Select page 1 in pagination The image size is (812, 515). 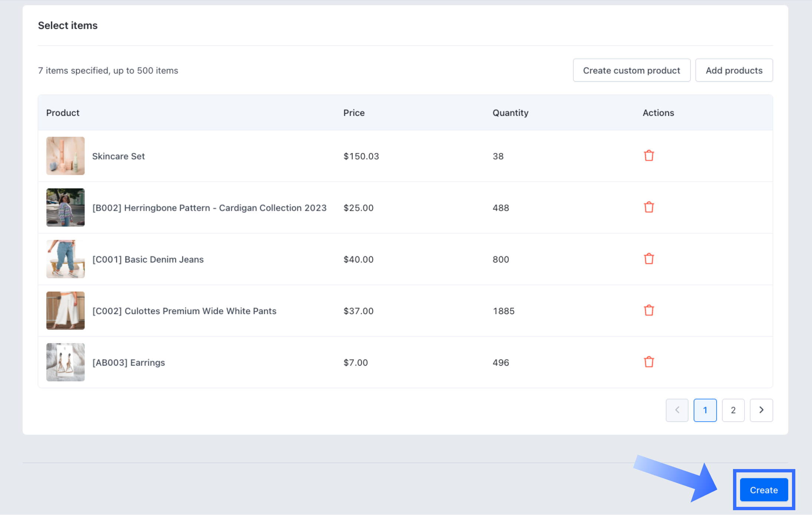click(705, 410)
